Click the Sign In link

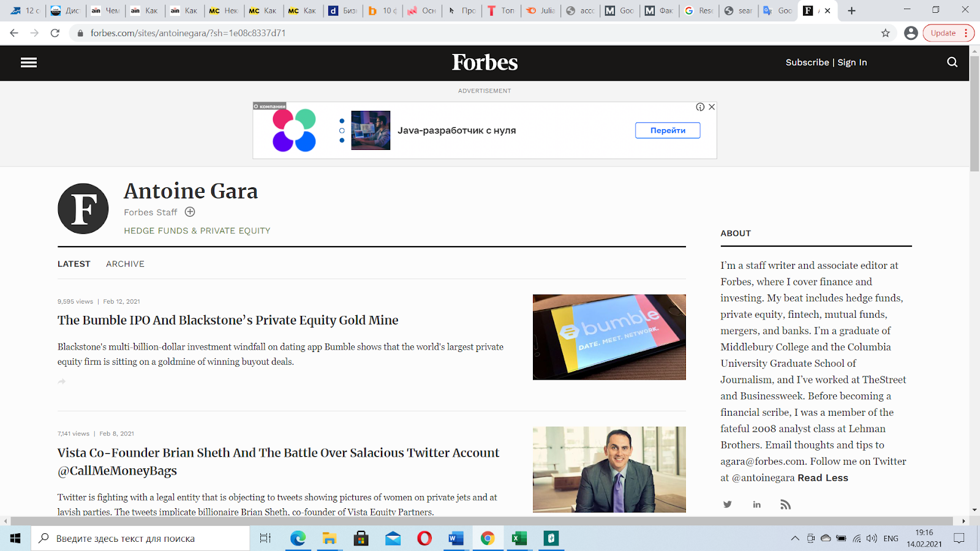tap(852, 62)
